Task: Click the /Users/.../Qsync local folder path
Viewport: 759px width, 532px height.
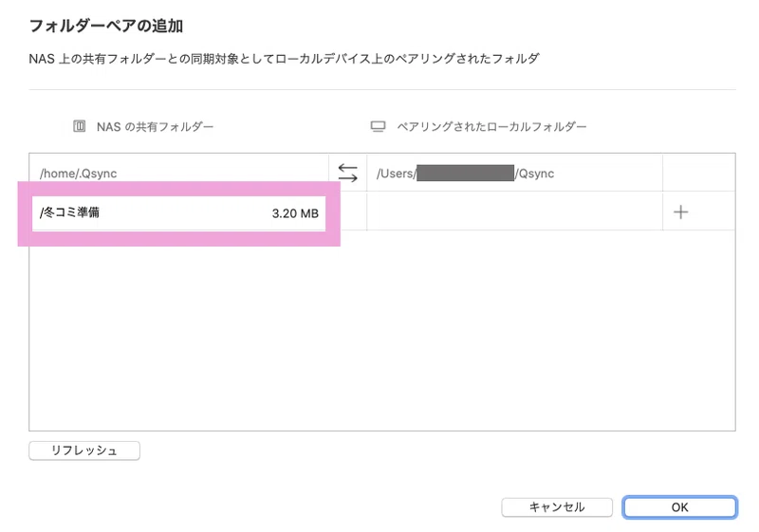Action: pyautogui.click(x=465, y=174)
